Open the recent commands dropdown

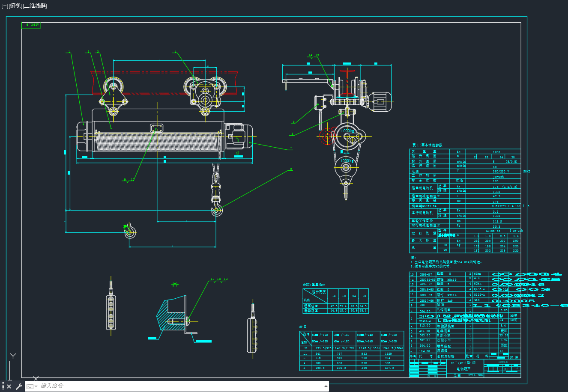tap(32, 386)
